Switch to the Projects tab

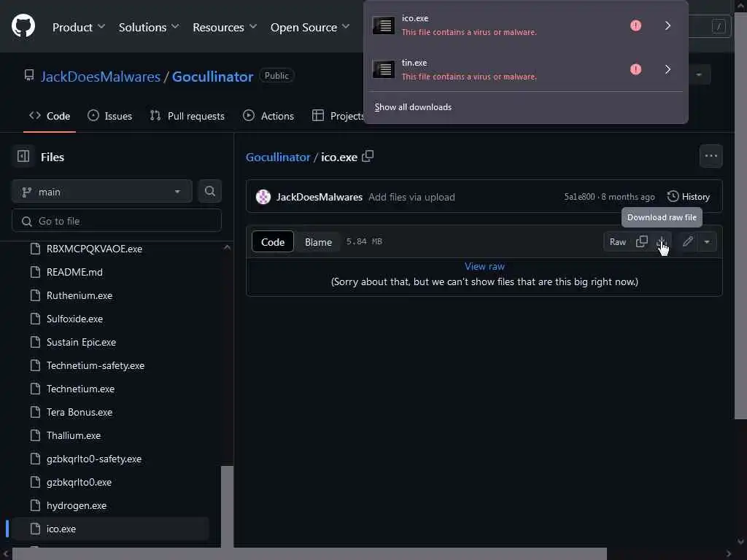click(337, 116)
